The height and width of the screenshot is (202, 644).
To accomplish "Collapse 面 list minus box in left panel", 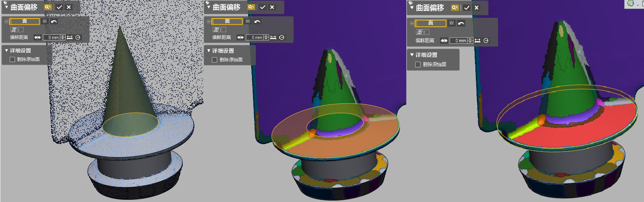I will (x=6, y=21).
